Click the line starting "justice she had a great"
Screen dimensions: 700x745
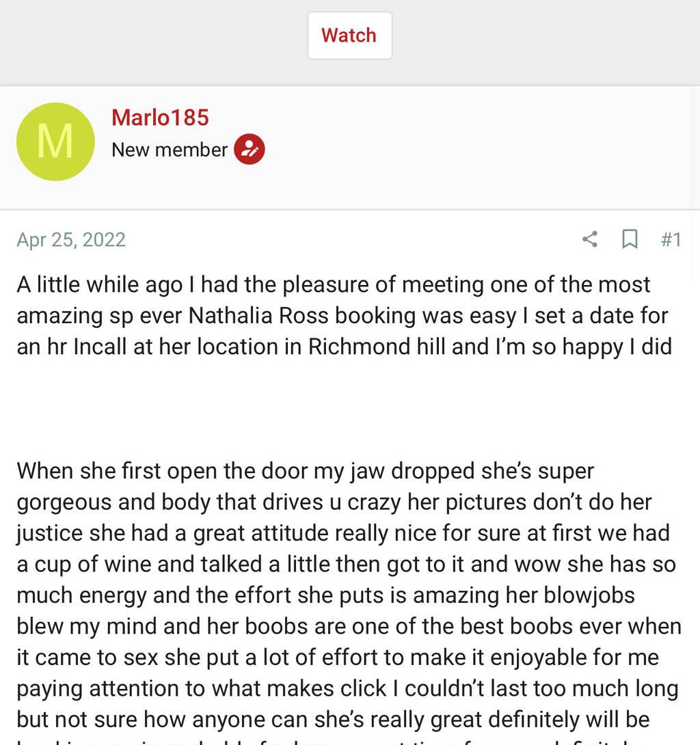[343, 533]
